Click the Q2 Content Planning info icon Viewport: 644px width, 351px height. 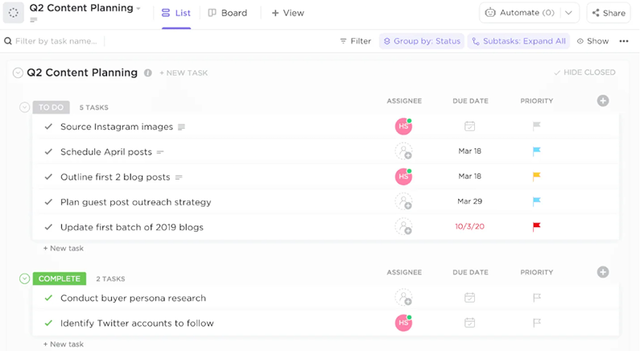point(147,73)
